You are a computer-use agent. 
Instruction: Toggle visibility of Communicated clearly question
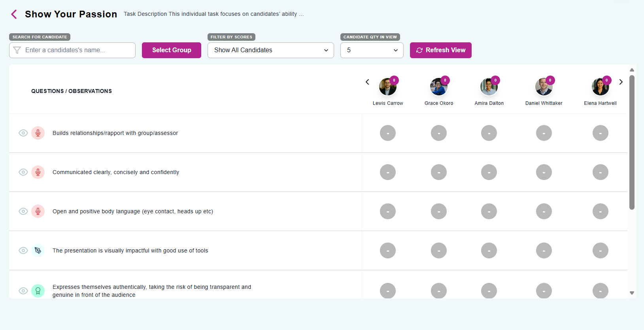point(23,172)
